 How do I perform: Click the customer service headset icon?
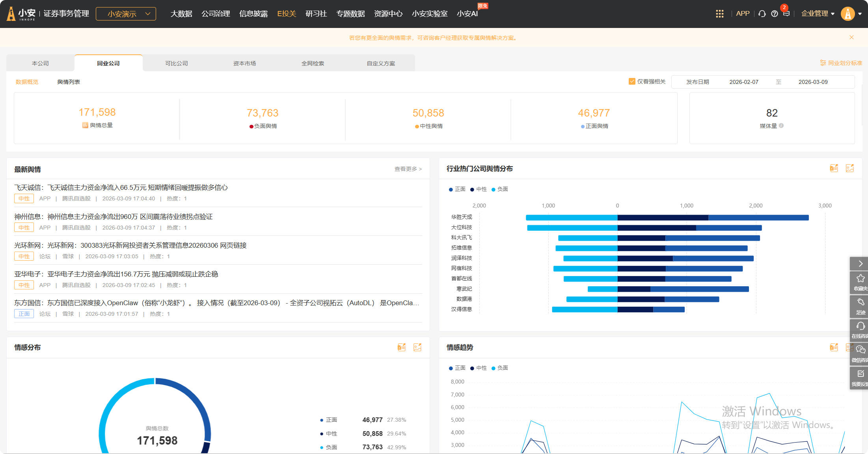pyautogui.click(x=762, y=14)
